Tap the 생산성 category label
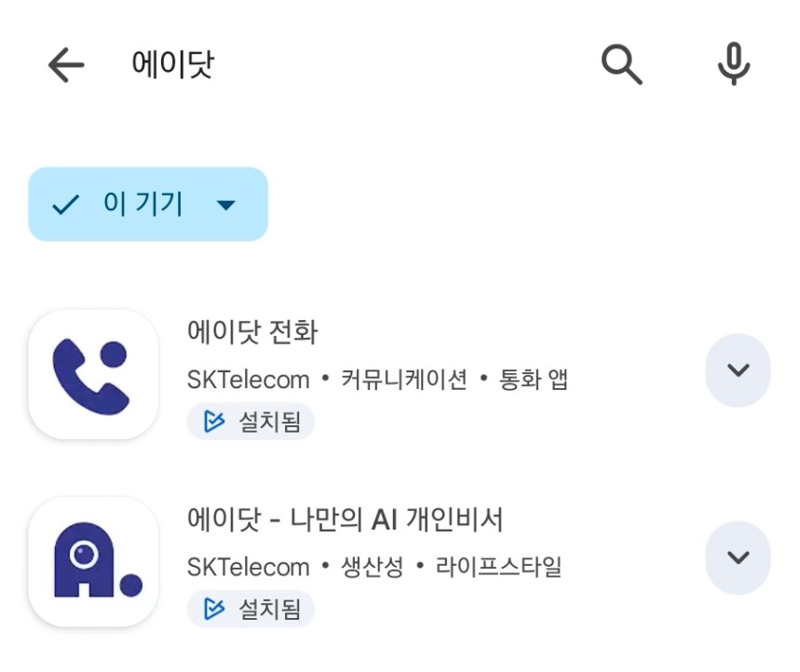The image size is (800, 672). (x=373, y=567)
